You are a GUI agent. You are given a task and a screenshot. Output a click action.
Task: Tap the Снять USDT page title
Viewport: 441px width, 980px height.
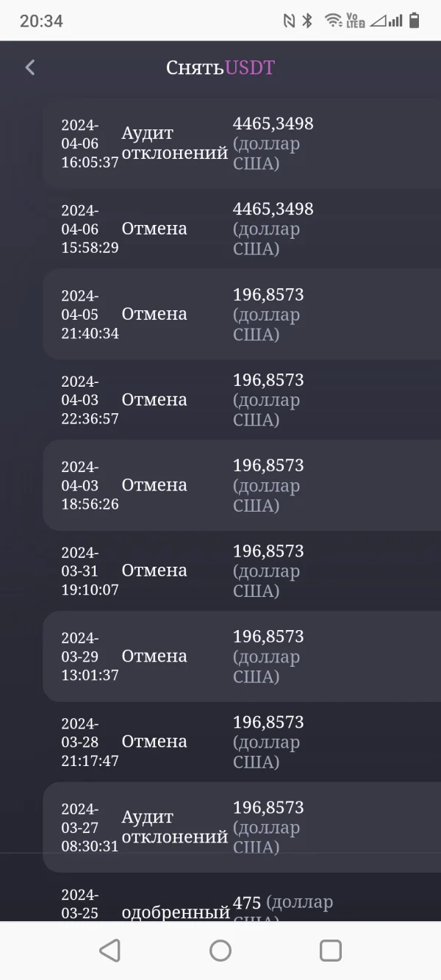220,68
